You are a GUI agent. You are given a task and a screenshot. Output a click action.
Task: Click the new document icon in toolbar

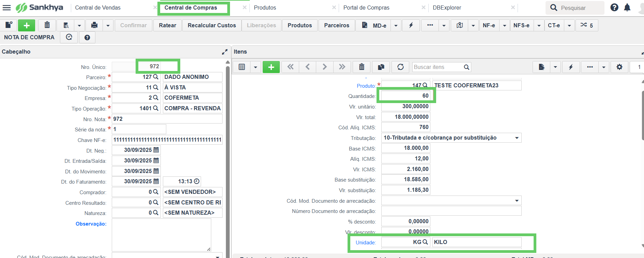click(x=9, y=25)
